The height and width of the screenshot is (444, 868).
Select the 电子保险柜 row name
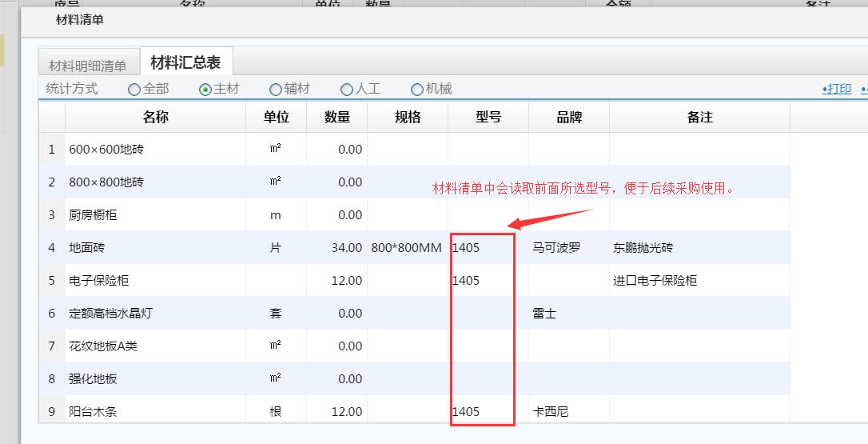pyautogui.click(x=99, y=281)
